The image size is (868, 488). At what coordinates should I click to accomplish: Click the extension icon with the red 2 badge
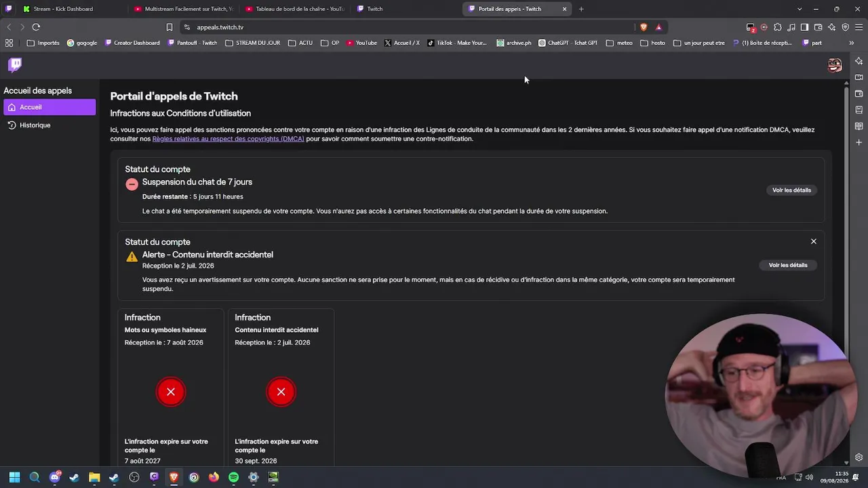coord(751,27)
